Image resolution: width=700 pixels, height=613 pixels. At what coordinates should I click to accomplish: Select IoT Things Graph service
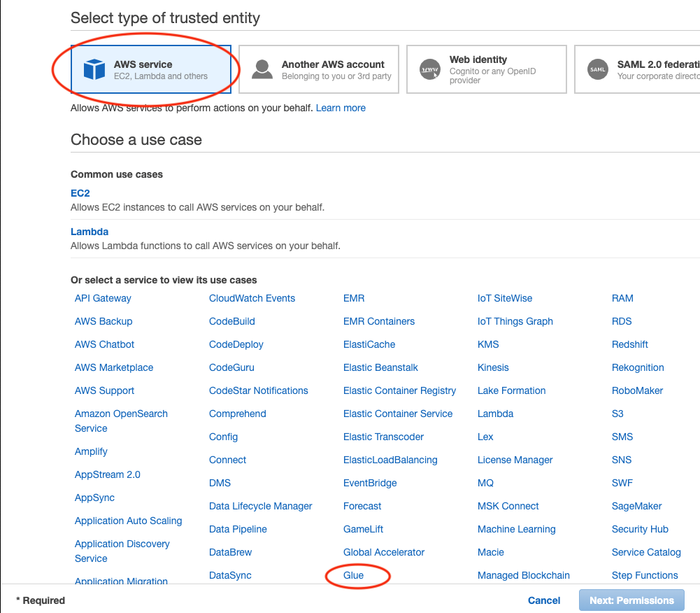tap(515, 321)
